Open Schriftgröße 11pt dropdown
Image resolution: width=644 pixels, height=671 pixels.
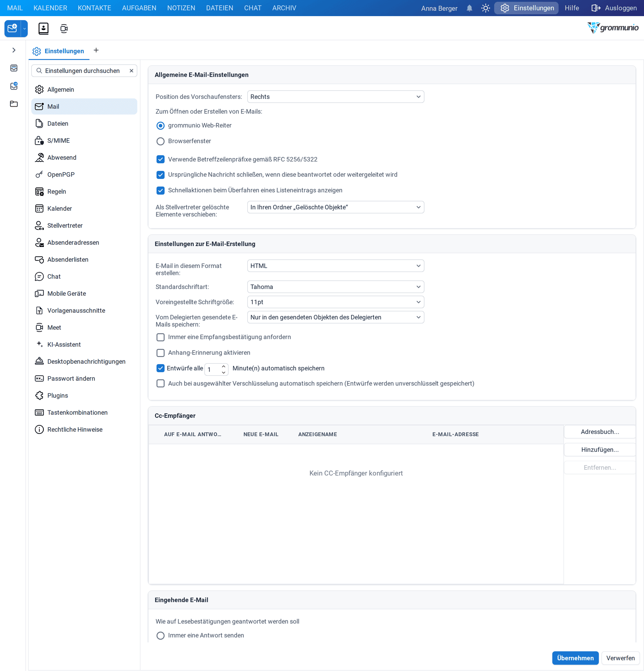point(335,302)
